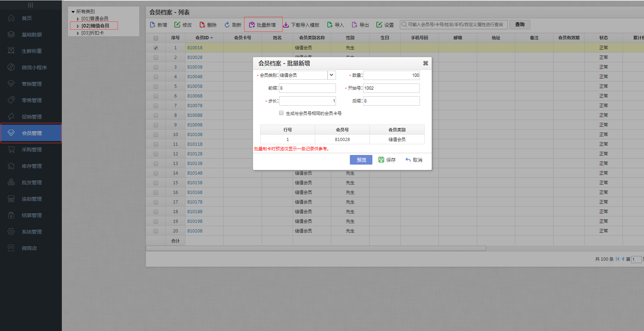
Task: Click the 查询 search button
Action: pos(520,24)
